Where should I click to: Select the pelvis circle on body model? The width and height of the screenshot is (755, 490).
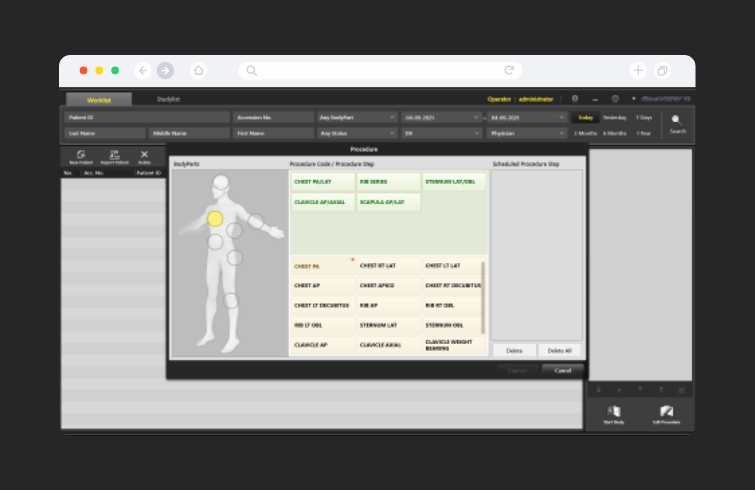click(235, 258)
